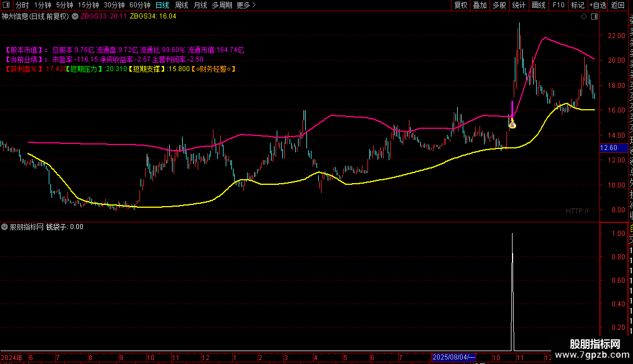Click the 2024年 label on time axis
This screenshot has width=633, height=364.
coord(12,357)
